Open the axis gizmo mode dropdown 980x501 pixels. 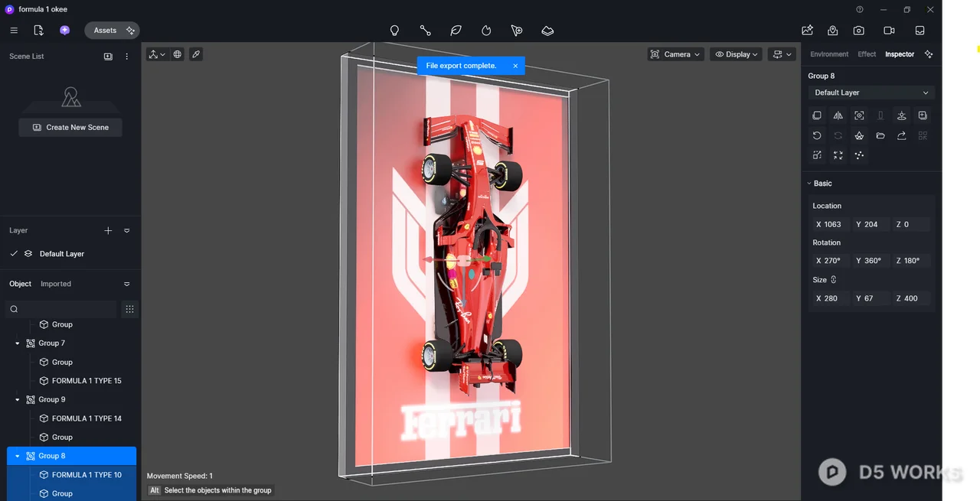pos(157,54)
